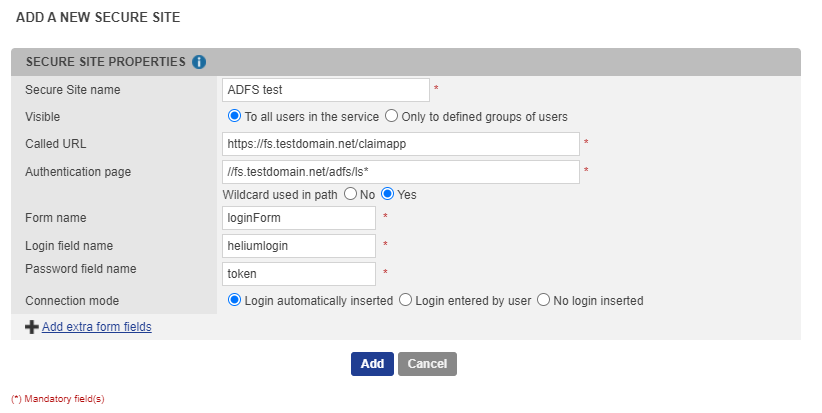822x413 pixels.
Task: Select 'To all users in the service' option
Action: tap(235, 116)
